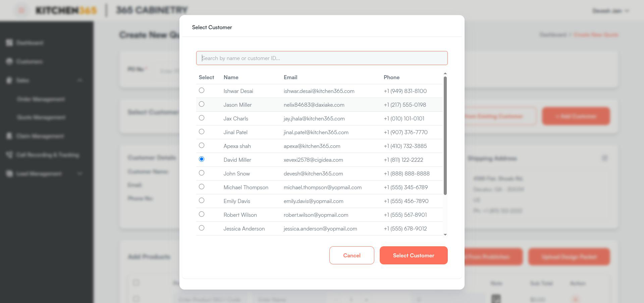Image resolution: width=644 pixels, height=303 pixels.
Task: Click scrollbar up arrow in customer list
Action: point(445,73)
